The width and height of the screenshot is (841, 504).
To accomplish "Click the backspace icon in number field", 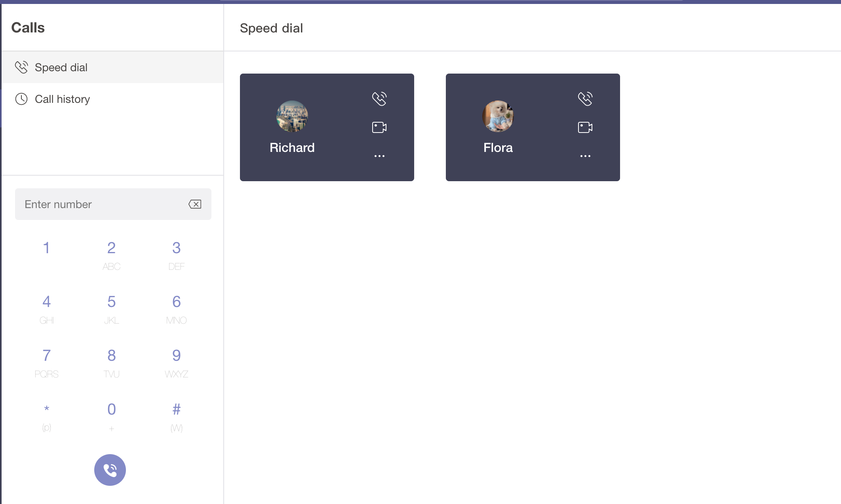I will click(x=195, y=204).
